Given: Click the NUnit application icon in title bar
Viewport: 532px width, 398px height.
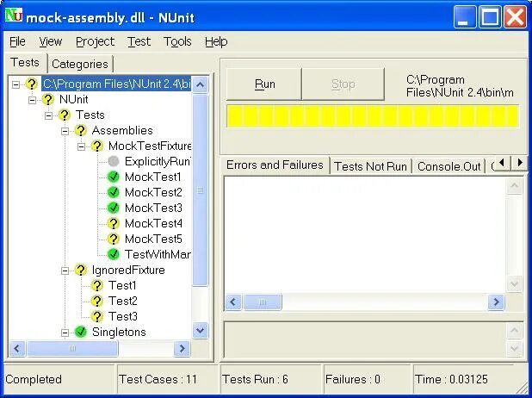Looking at the screenshot, I should click(x=14, y=16).
